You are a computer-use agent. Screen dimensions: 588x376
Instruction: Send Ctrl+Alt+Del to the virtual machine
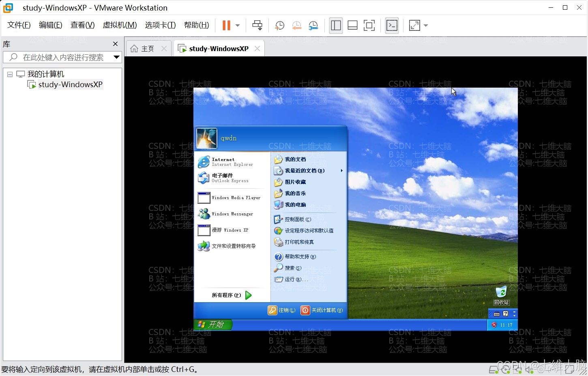(x=257, y=26)
